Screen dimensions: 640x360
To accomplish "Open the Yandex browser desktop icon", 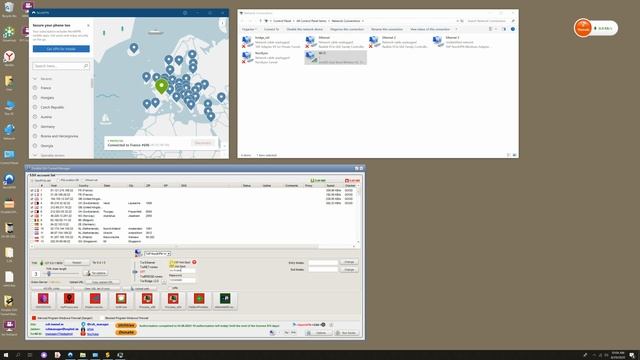I will [x=9, y=57].
